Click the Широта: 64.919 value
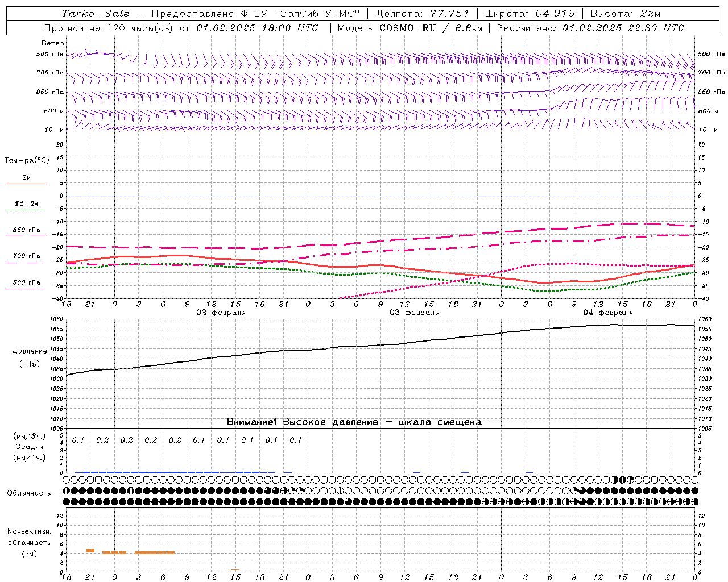This screenshot has height=582, width=728. pos(530,14)
